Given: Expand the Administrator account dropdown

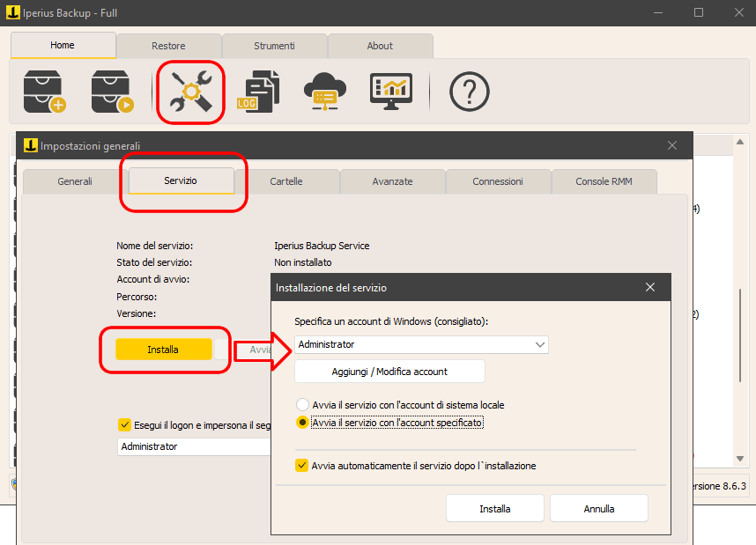Looking at the screenshot, I should (540, 344).
